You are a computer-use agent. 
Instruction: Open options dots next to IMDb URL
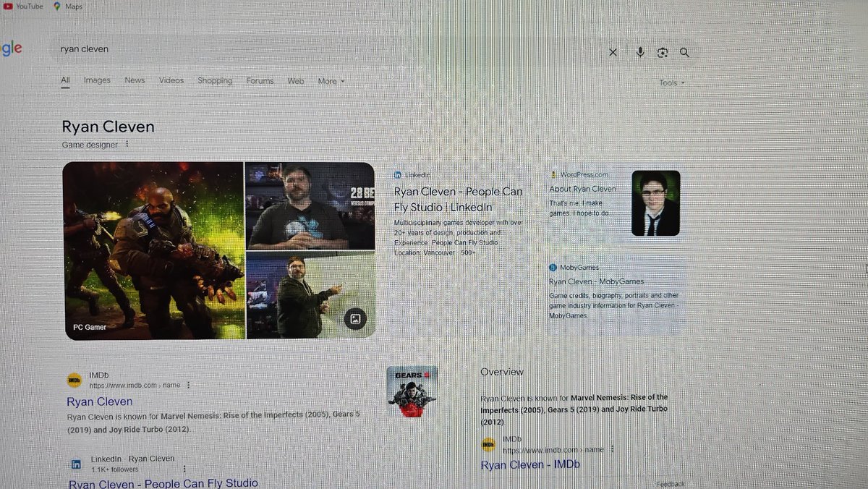(x=189, y=385)
